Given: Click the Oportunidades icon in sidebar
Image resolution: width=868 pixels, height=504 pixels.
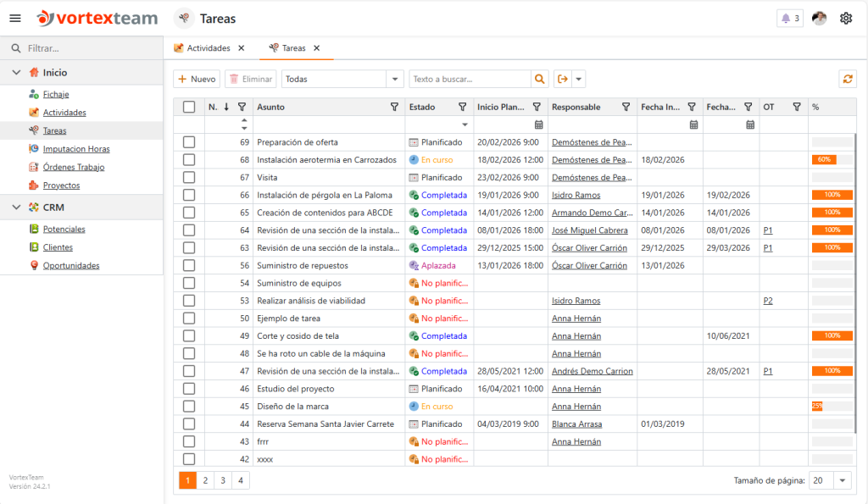Looking at the screenshot, I should point(34,266).
